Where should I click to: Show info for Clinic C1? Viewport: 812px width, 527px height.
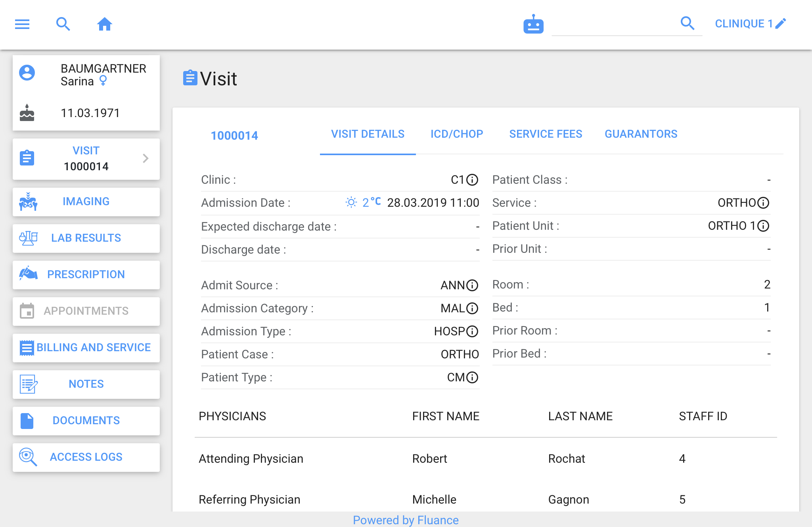point(472,180)
